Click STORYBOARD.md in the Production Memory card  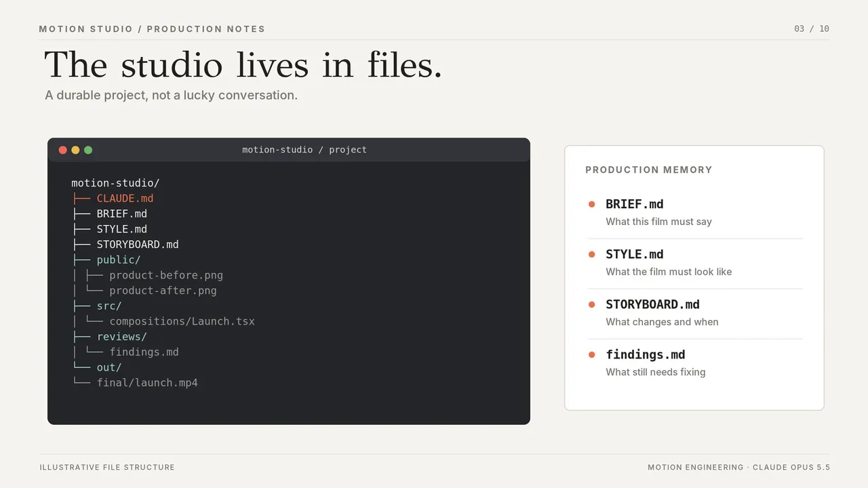(x=652, y=304)
